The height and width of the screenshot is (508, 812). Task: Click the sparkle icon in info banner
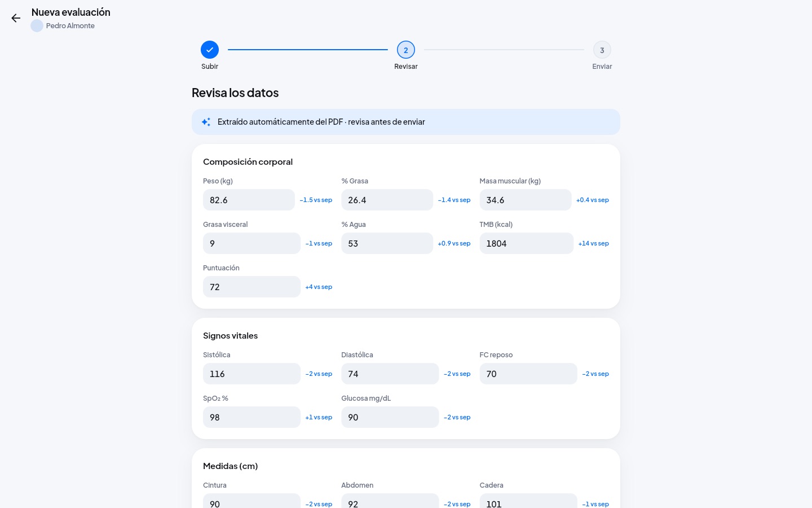pos(206,122)
